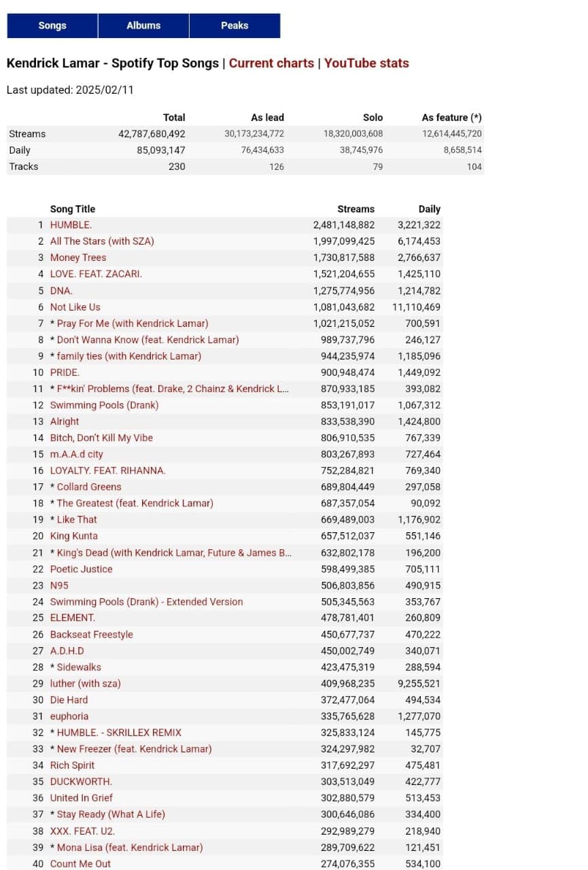Click the Poetic Justice link
Screen dimensions: 588x870
tap(82, 569)
